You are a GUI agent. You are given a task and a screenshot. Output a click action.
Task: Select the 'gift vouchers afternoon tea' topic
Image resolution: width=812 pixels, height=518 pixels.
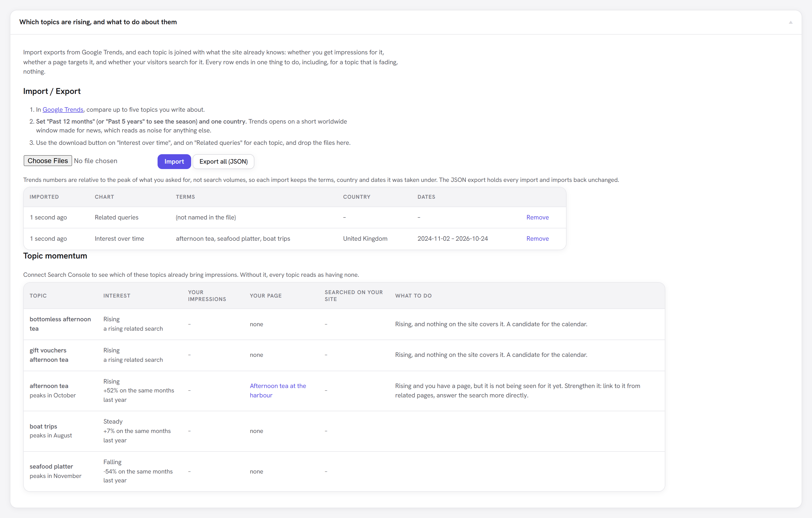click(x=49, y=355)
